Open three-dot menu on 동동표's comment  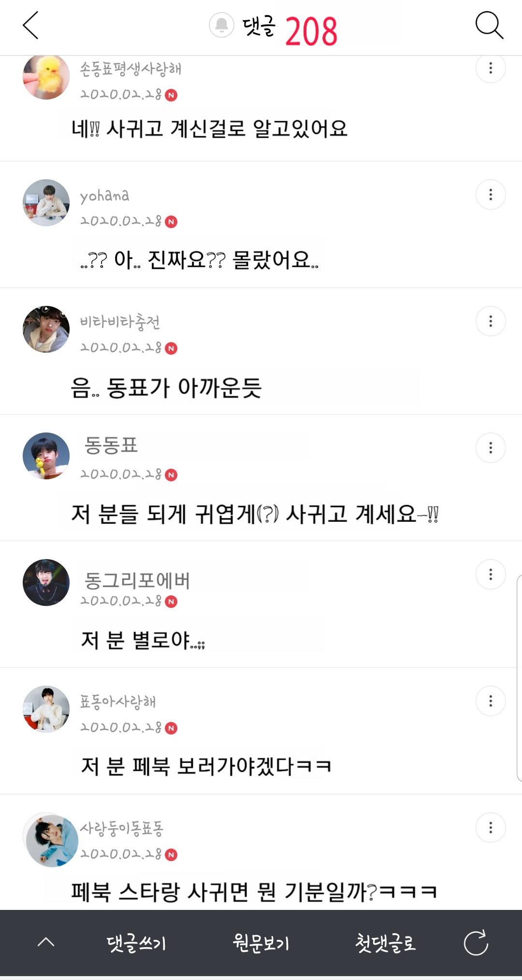click(491, 448)
